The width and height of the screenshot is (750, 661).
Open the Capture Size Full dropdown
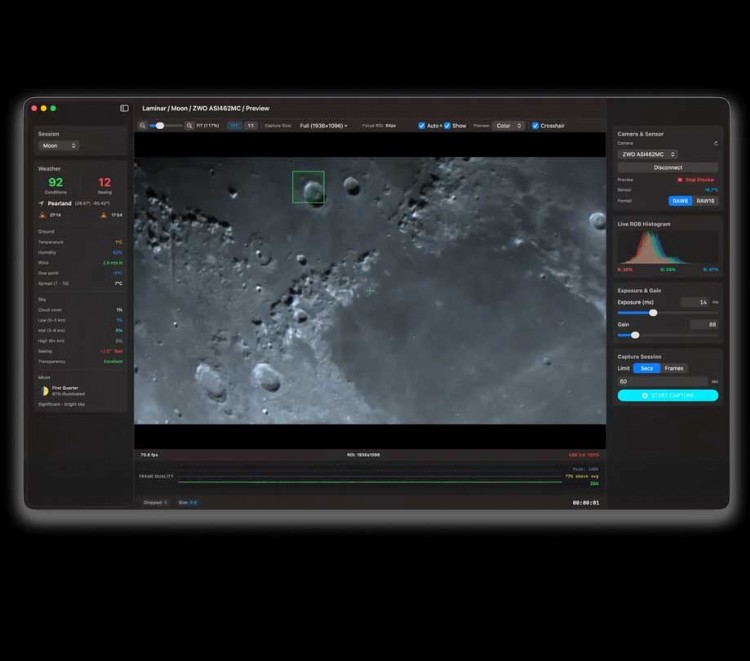pyautogui.click(x=323, y=125)
